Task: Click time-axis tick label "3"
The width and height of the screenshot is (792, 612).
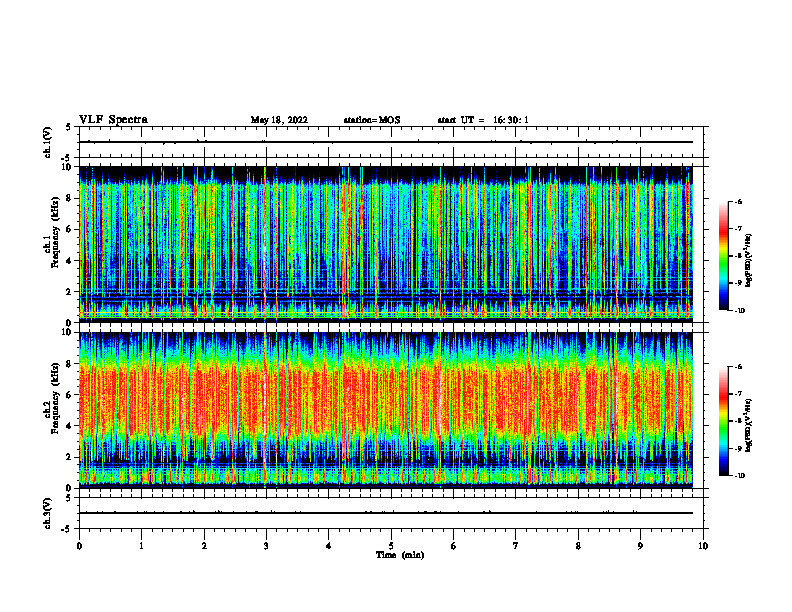Action: (x=266, y=546)
